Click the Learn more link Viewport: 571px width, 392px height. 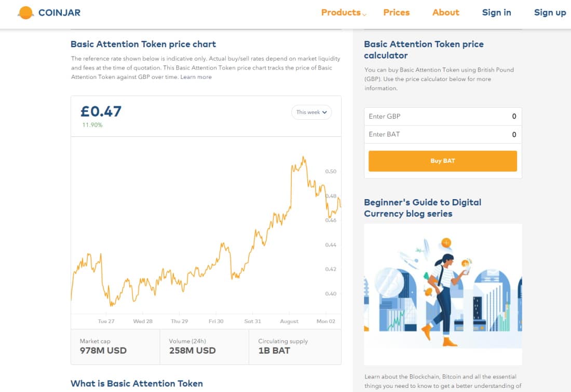pyautogui.click(x=196, y=77)
